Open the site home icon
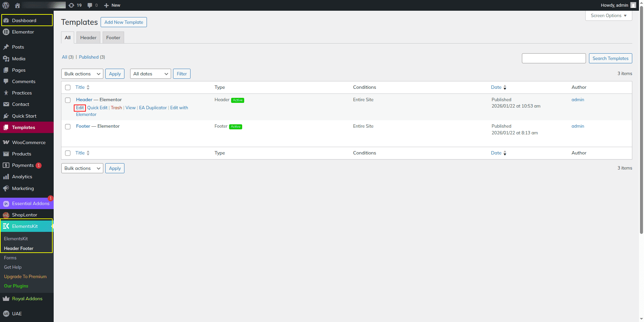The width and height of the screenshot is (644, 322). (x=17, y=5)
